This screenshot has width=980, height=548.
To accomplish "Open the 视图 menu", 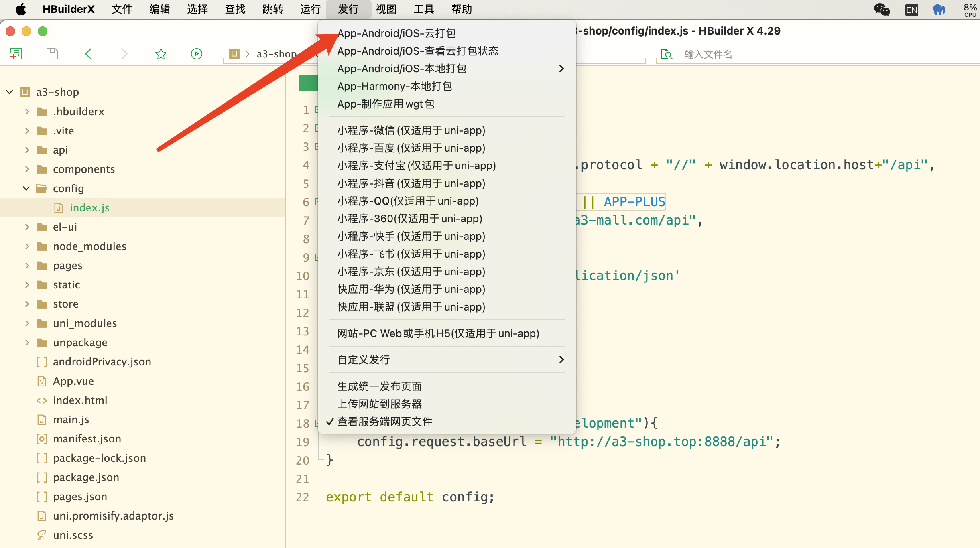I will [x=386, y=9].
